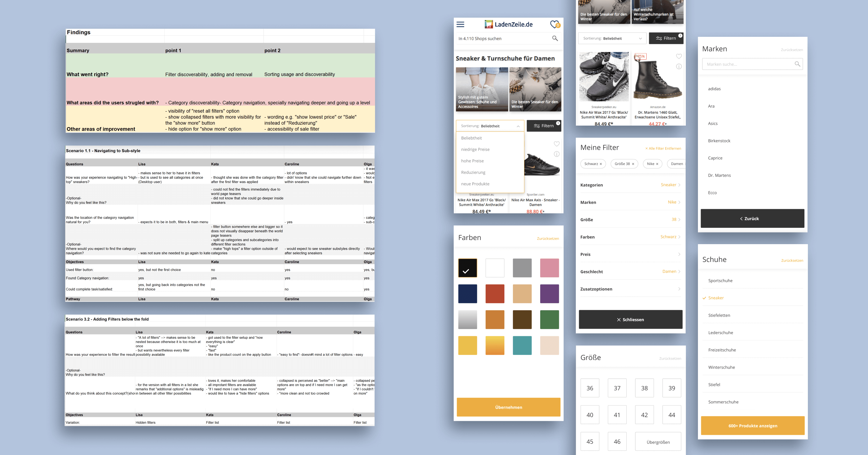The height and width of the screenshot is (455, 868).
Task: Click Zurücksetzen in Farben panel
Action: pos(548,238)
